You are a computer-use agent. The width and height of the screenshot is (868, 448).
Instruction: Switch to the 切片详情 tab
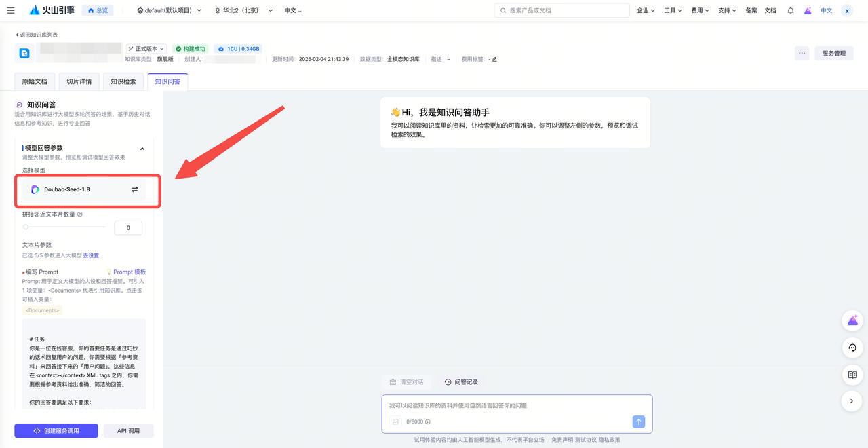tap(79, 81)
